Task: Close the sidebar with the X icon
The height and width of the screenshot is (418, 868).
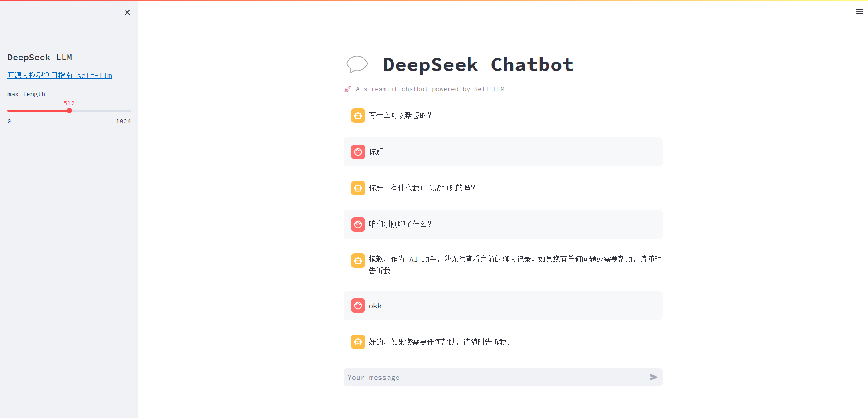Action: pos(127,12)
